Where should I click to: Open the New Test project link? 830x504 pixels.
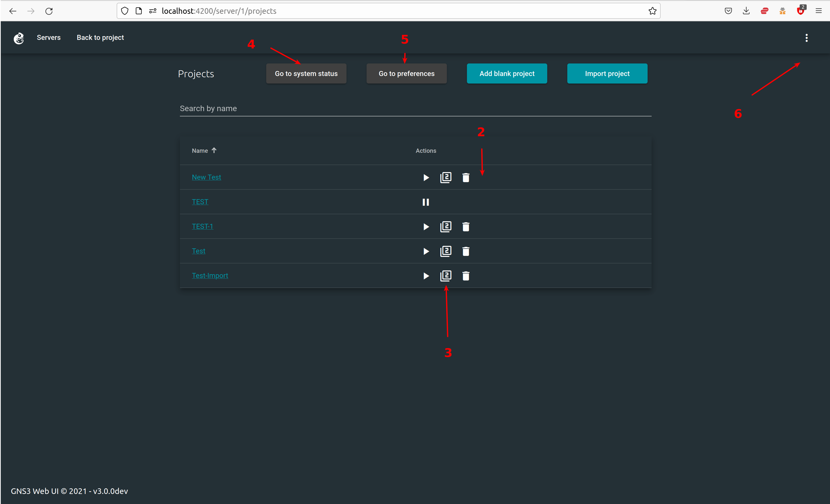(206, 177)
